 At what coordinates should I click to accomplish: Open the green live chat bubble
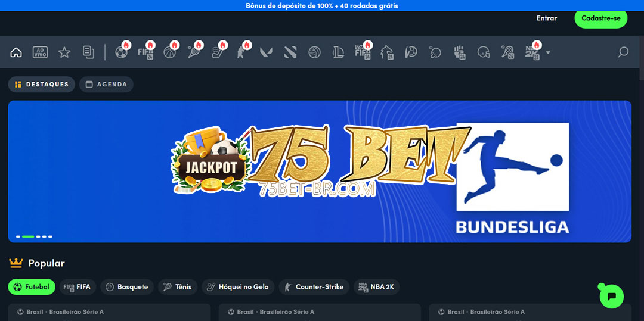[x=611, y=296]
